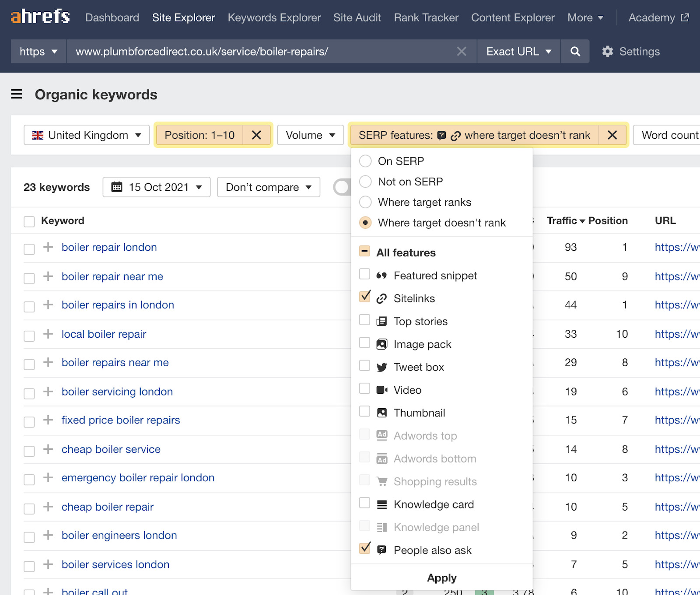Image resolution: width=700 pixels, height=595 pixels.
Task: Click the hamburger menu beside Organic keywords
Action: point(16,94)
